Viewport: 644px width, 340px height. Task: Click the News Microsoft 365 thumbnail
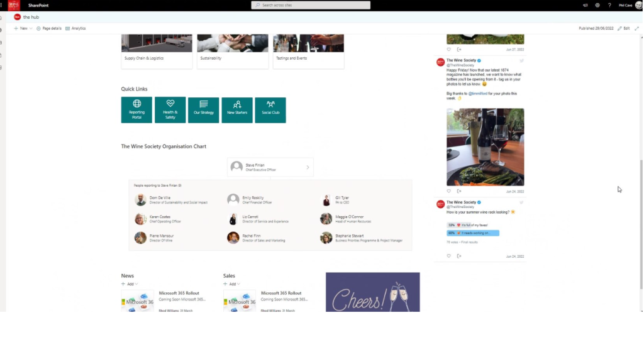(x=137, y=301)
